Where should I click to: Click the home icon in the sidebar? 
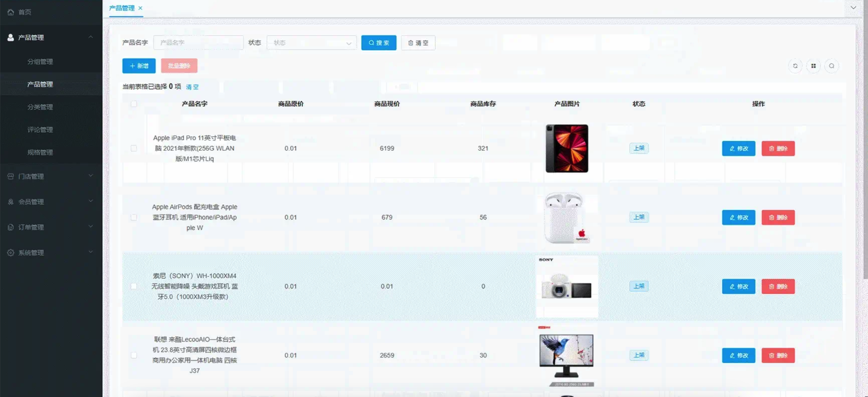pyautogui.click(x=11, y=12)
